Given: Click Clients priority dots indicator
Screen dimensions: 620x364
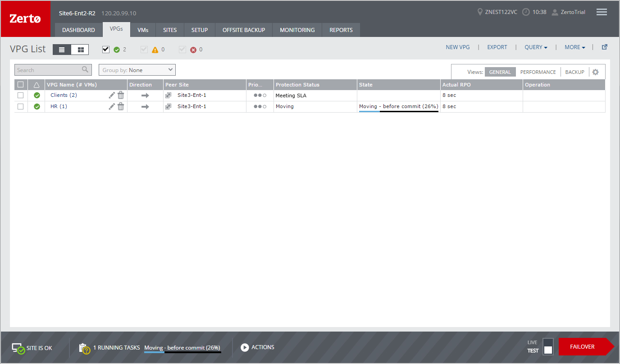Looking at the screenshot, I should click(260, 96).
